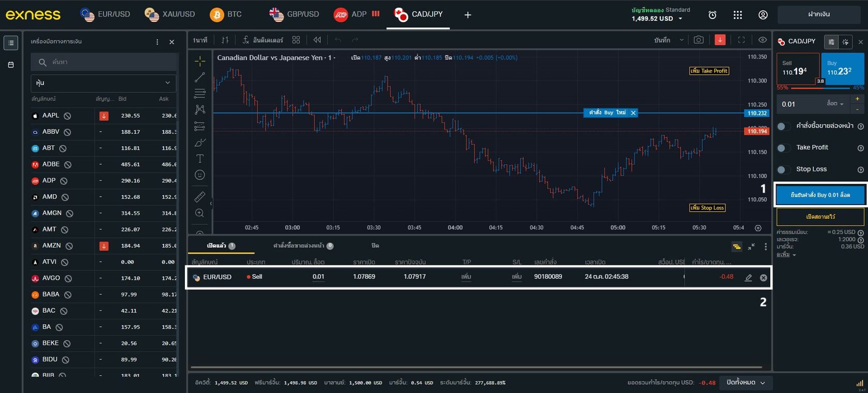Pick the ruler measure tool
This screenshot has width=868, height=393.
click(200, 197)
